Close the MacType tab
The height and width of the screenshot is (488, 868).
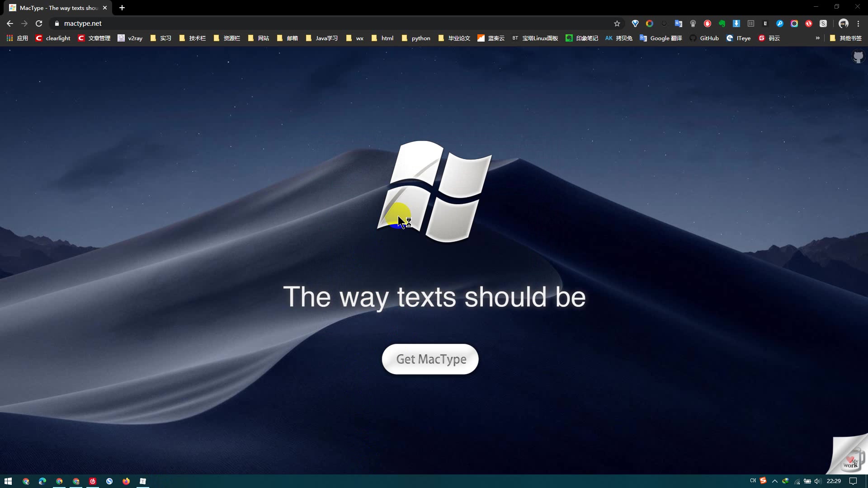point(105,8)
